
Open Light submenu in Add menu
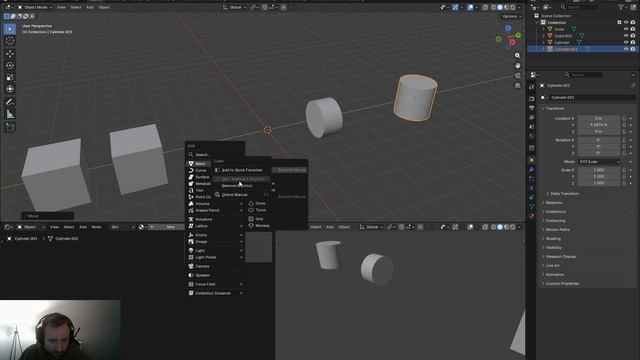(x=215, y=251)
